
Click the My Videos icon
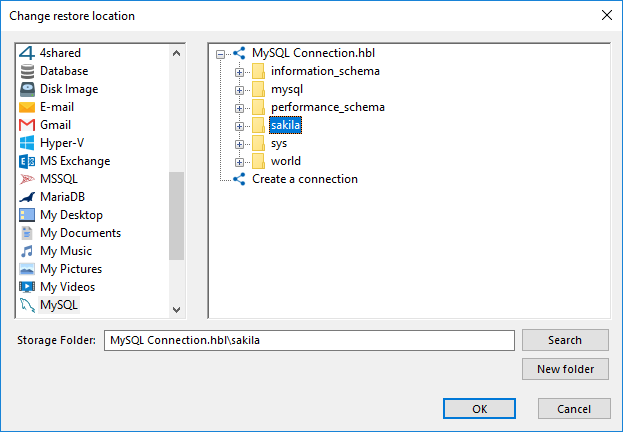[x=27, y=287]
